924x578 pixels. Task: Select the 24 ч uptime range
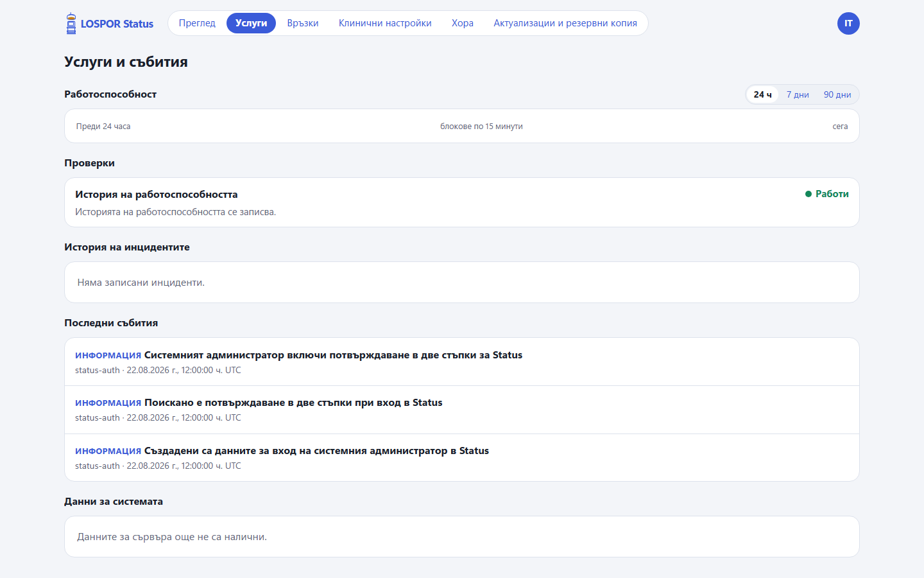tap(762, 94)
